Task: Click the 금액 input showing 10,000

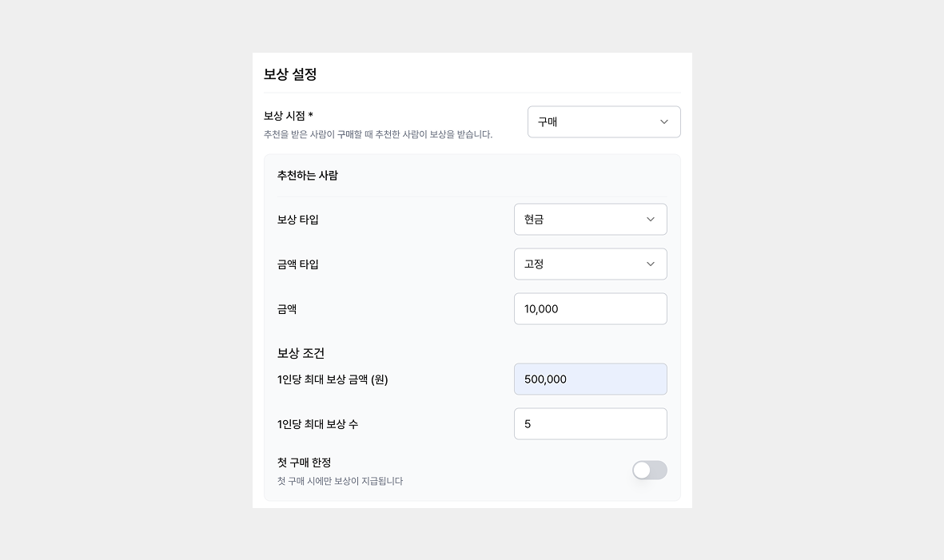Action: (590, 308)
